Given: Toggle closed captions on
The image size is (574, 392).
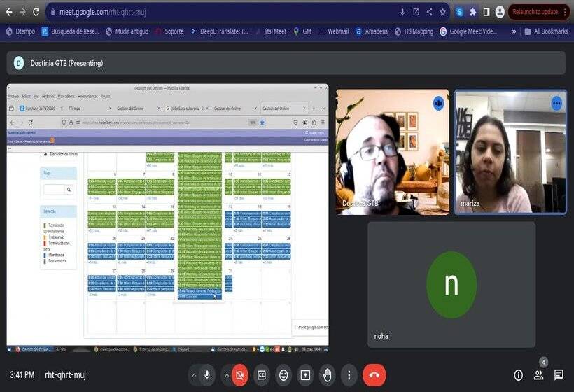Looking at the screenshot, I should coord(262,375).
